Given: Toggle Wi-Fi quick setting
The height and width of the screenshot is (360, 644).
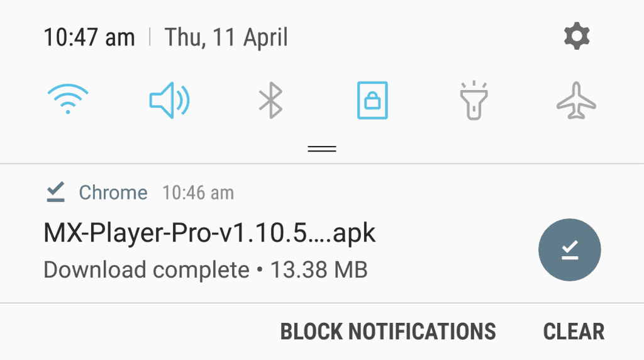Looking at the screenshot, I should click(68, 99).
